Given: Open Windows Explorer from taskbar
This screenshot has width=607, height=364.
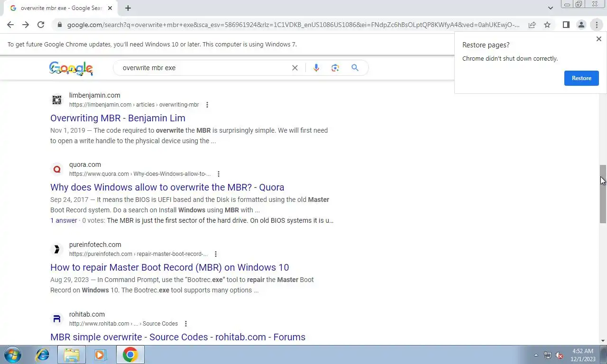Looking at the screenshot, I should click(x=72, y=355).
